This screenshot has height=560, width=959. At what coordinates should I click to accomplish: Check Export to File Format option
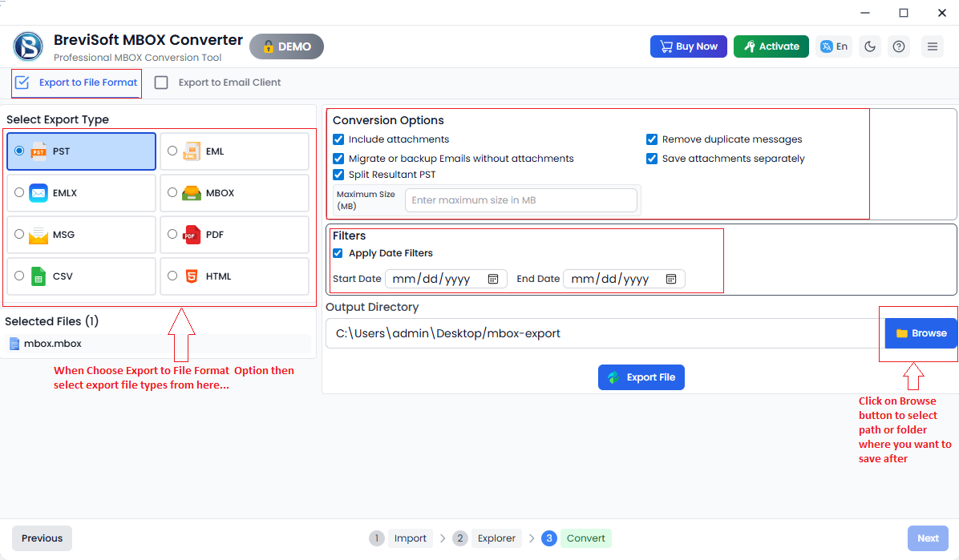coord(22,83)
